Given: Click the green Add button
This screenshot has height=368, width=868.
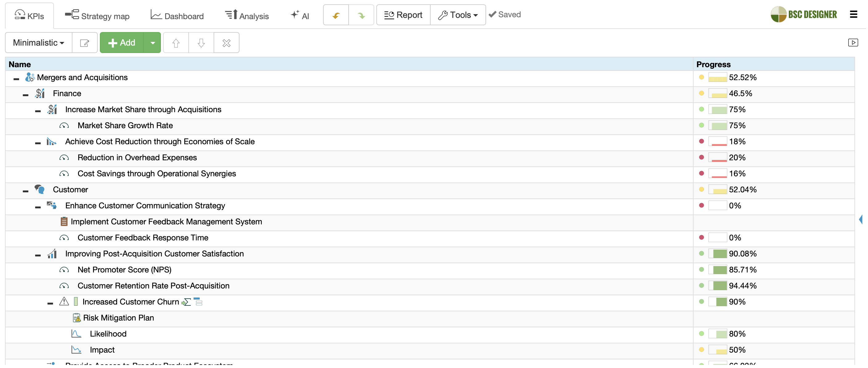Looking at the screenshot, I should 122,43.
